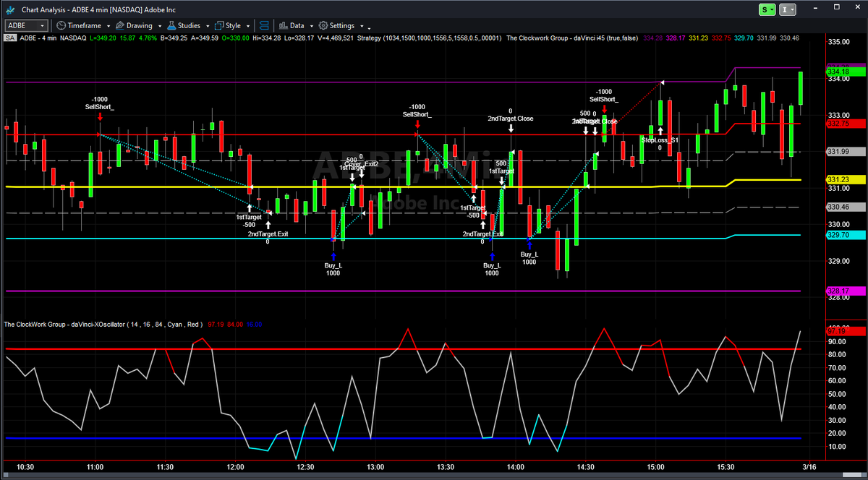The width and height of the screenshot is (868, 480).
Task: Select the StopLoss_S1 trade label
Action: tap(660, 140)
